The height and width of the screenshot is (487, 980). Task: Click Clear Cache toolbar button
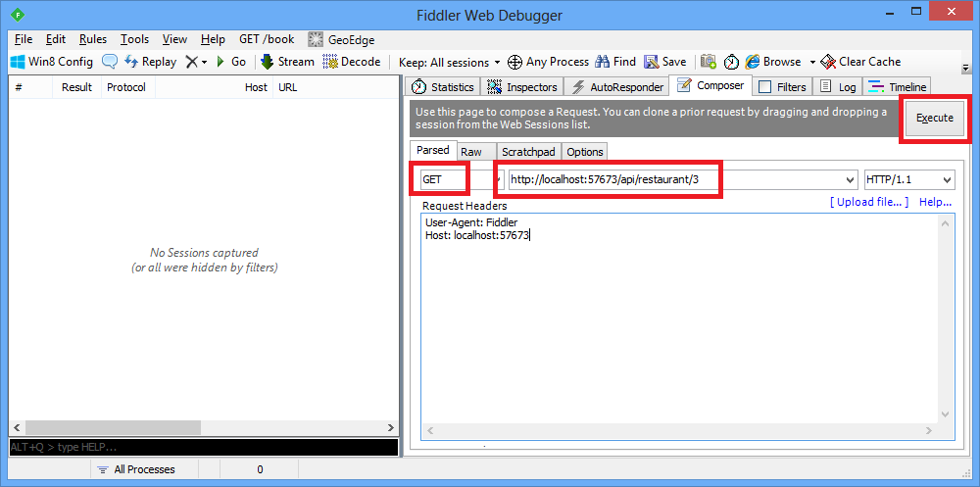(x=860, y=62)
